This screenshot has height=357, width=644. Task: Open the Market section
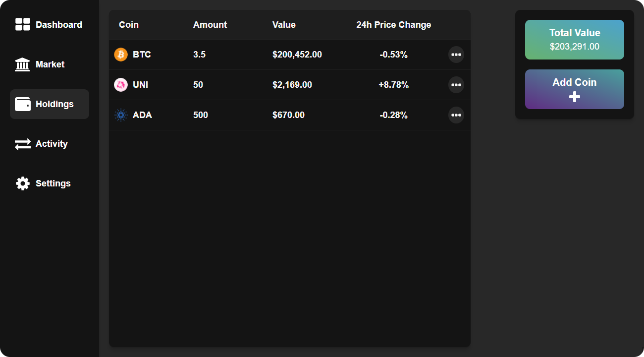(x=50, y=64)
